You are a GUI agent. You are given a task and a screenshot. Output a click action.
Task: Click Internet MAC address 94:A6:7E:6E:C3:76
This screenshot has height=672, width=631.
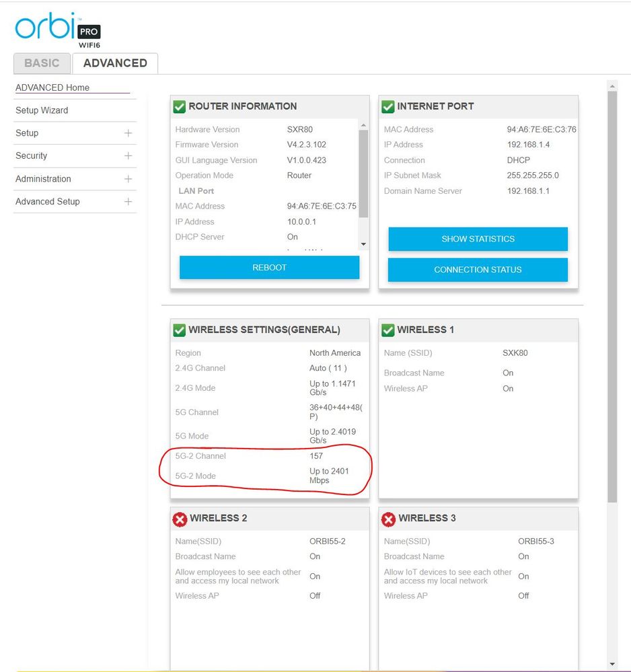point(542,129)
